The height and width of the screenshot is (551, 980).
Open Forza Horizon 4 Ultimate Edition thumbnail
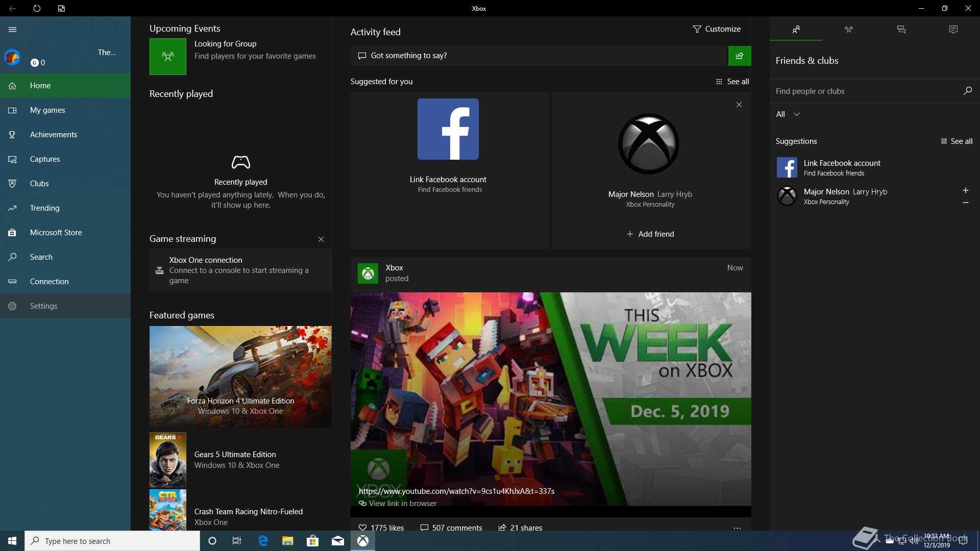pyautogui.click(x=240, y=377)
